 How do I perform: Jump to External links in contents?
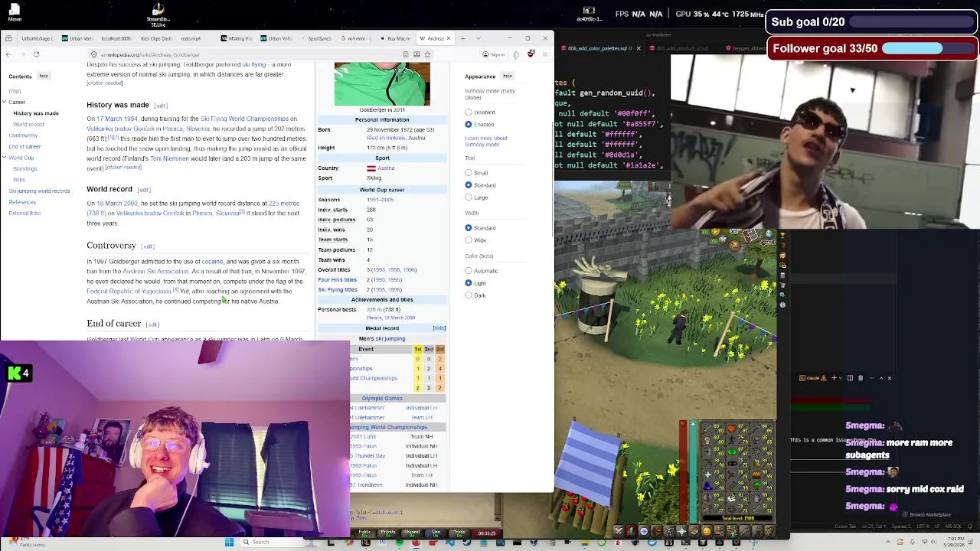click(24, 214)
